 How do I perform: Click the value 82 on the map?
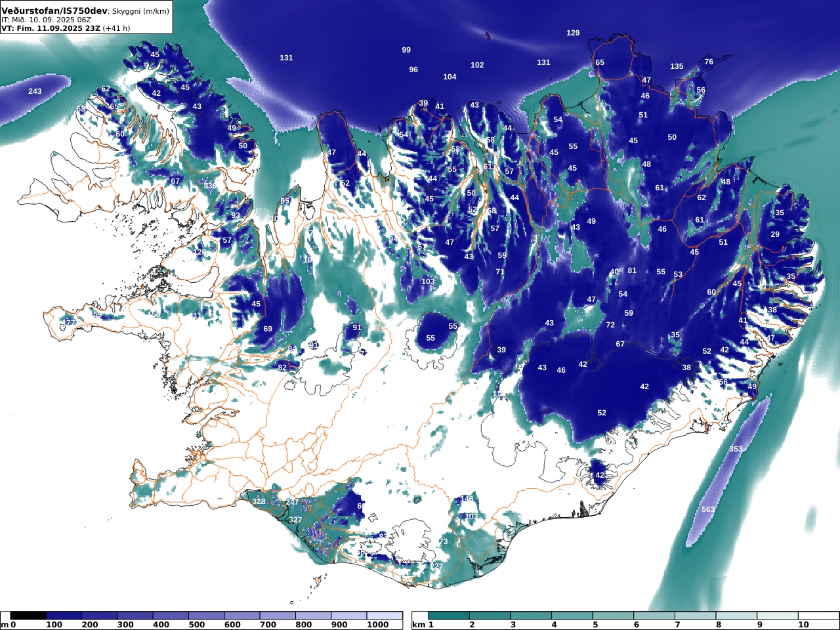coord(282,367)
